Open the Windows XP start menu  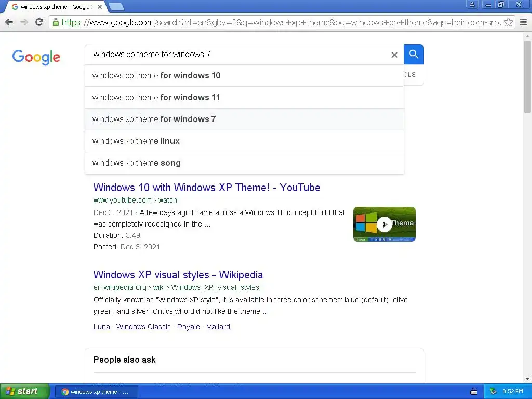(x=24, y=392)
